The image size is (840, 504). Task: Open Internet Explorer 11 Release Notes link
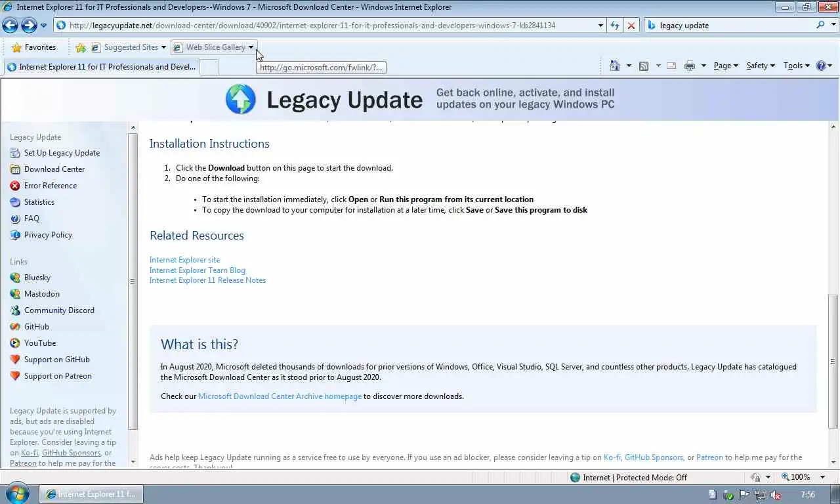207,280
